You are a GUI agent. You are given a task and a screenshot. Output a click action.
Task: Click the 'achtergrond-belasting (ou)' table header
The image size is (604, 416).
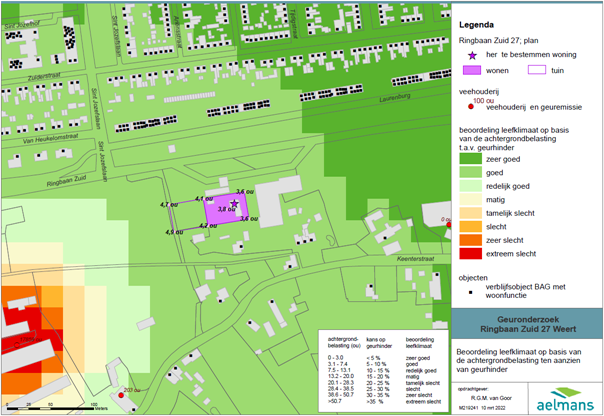pyautogui.click(x=344, y=342)
